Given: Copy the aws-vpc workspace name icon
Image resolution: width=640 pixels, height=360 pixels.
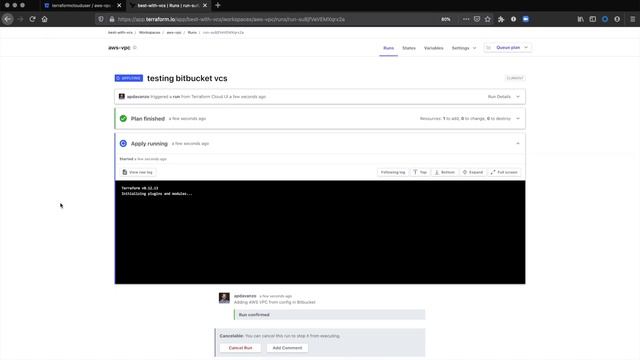Looking at the screenshot, I should [135, 48].
